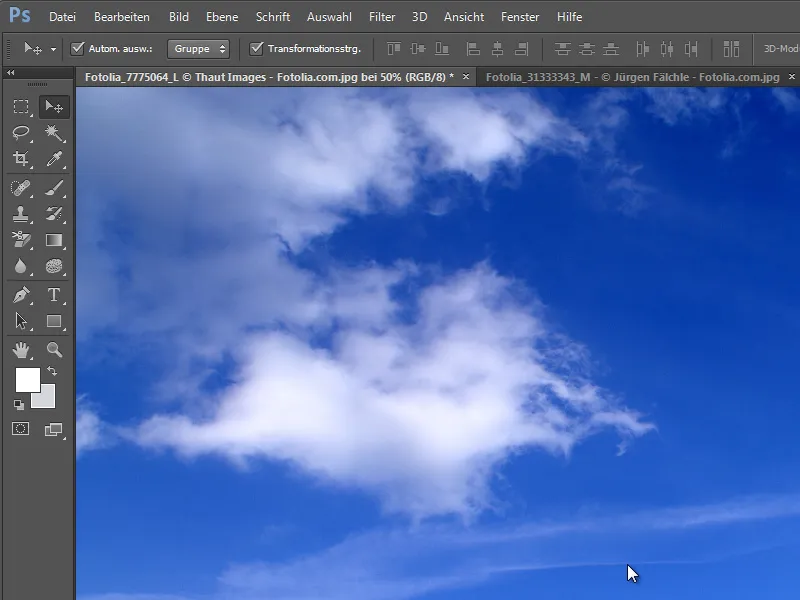Close the Fotolia_31333343_M document tab
This screenshot has width=800, height=600.
792,77
